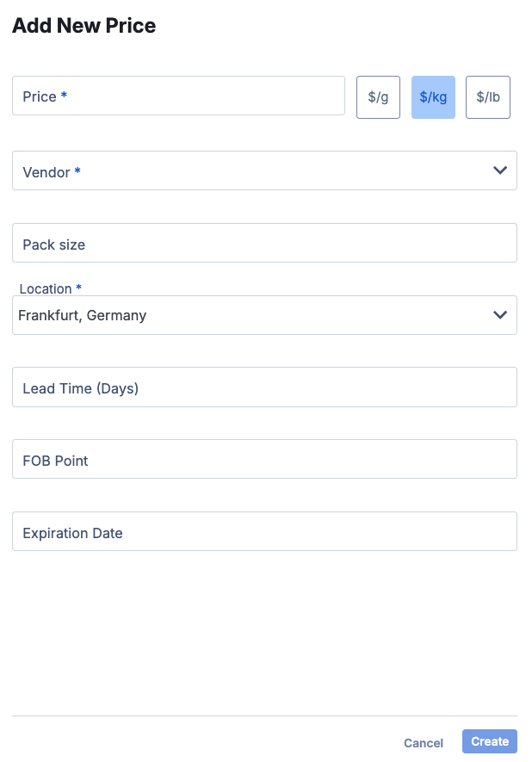Select the $/g price unit
Screen dimensions: 532x762
378,96
